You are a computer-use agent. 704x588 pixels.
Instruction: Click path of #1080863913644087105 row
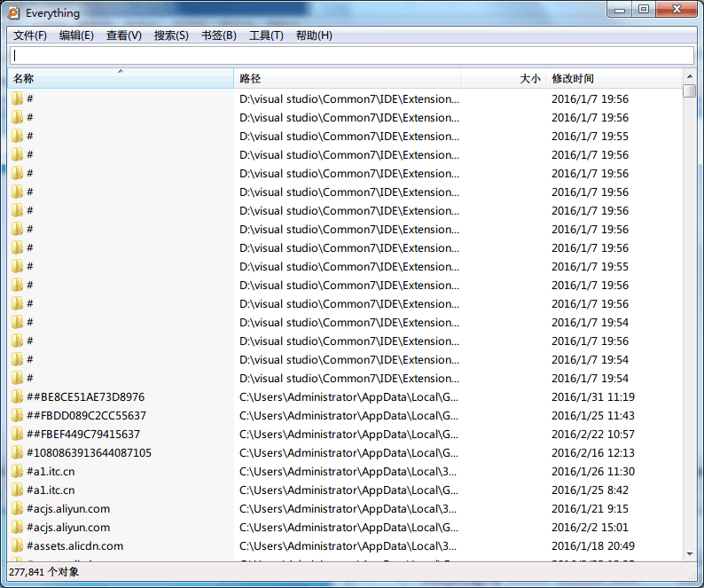[x=348, y=453]
